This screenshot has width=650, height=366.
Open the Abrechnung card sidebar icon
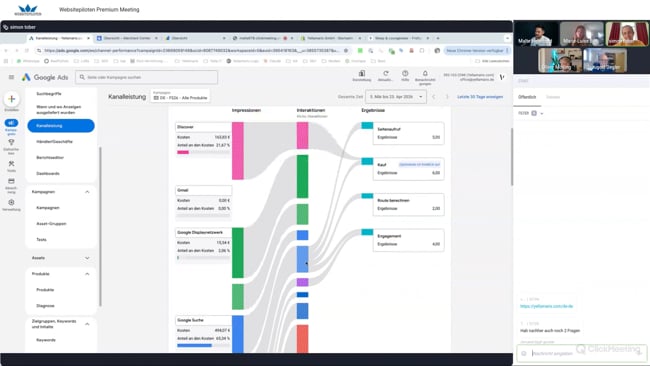(x=11, y=181)
